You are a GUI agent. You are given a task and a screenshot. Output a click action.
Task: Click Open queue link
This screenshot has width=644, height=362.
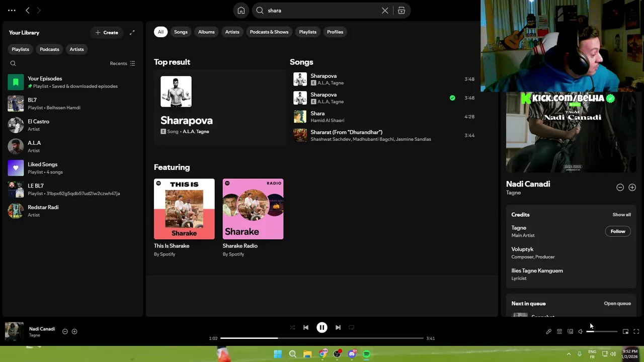click(x=617, y=304)
